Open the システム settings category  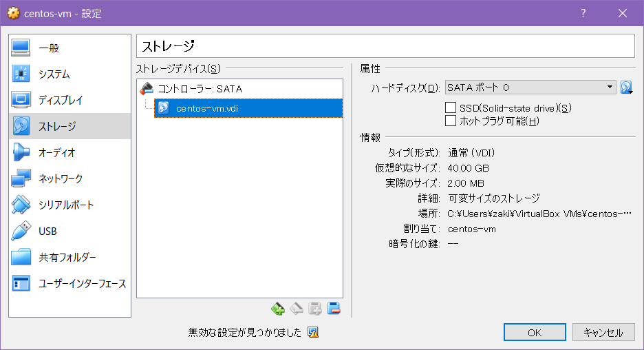(x=69, y=74)
